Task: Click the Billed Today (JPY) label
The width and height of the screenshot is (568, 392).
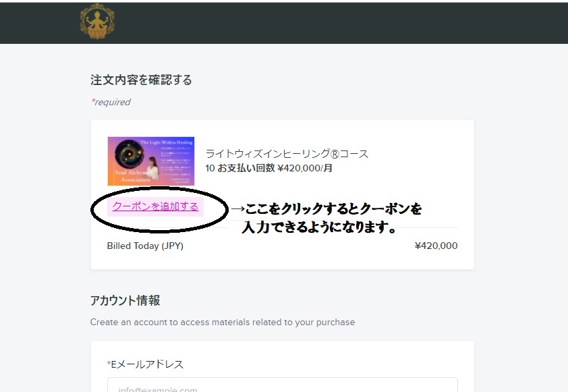Action: click(x=145, y=246)
